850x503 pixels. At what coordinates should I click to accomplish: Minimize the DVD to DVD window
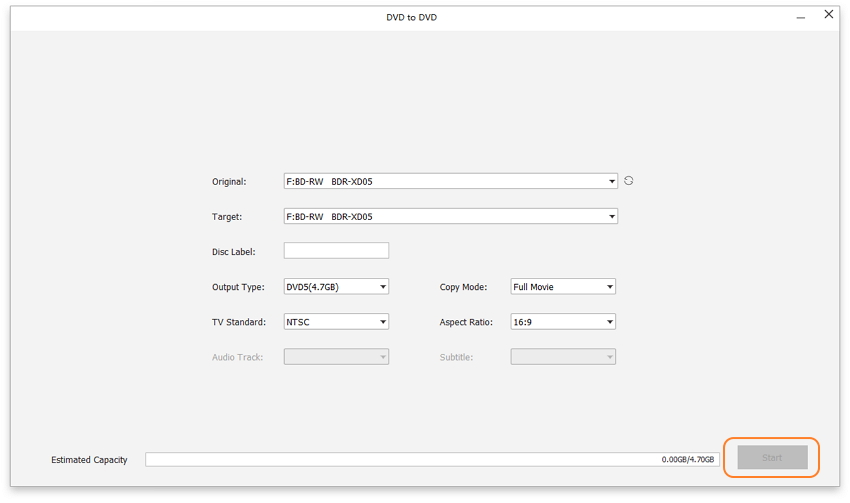point(800,17)
